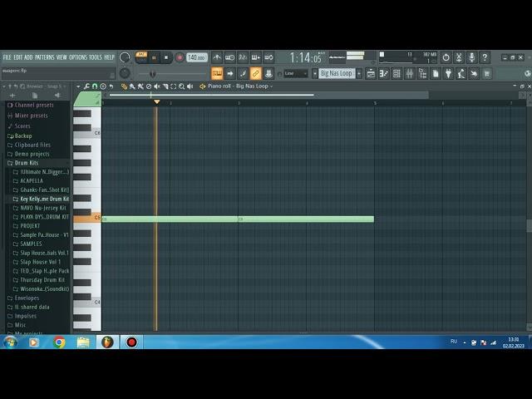Click the microphone one-click recording icon
532x399 pixels.
click(x=471, y=57)
